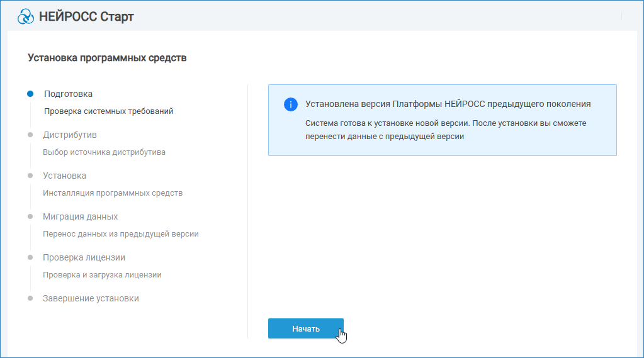Click the gray step dot beside Дистрибутив
This screenshot has height=358, width=644.
click(30, 135)
